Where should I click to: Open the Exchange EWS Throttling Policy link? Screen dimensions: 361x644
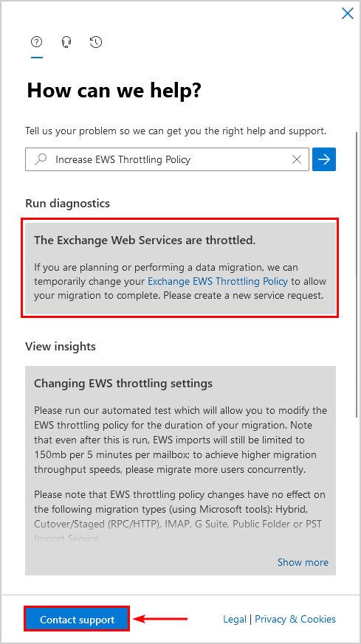218,281
